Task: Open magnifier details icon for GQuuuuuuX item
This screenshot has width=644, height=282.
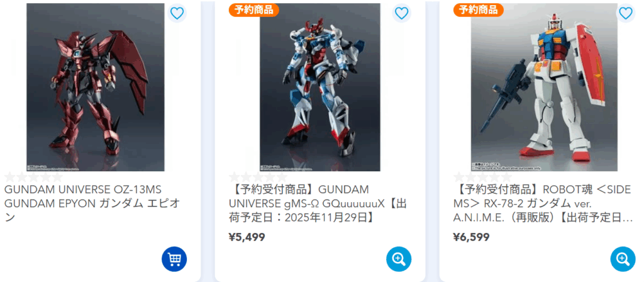Action: point(398,259)
